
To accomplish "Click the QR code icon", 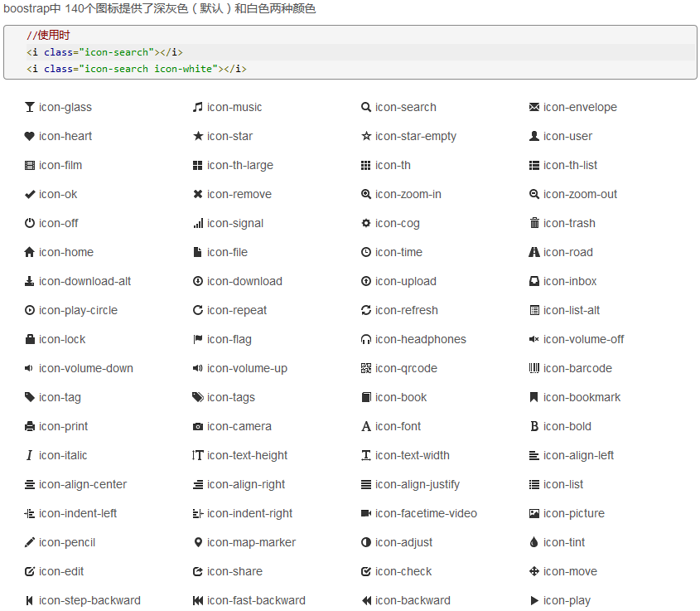I will (366, 368).
